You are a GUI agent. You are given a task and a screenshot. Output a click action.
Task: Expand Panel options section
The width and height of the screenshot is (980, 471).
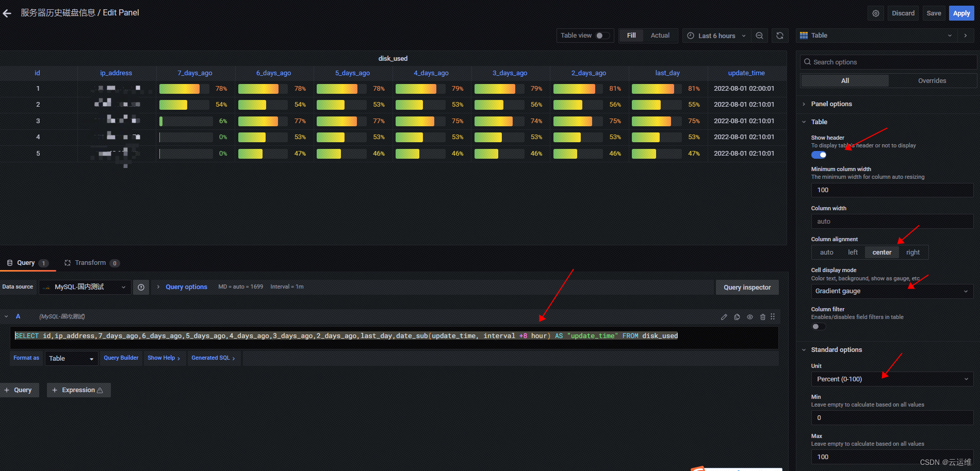(831, 104)
